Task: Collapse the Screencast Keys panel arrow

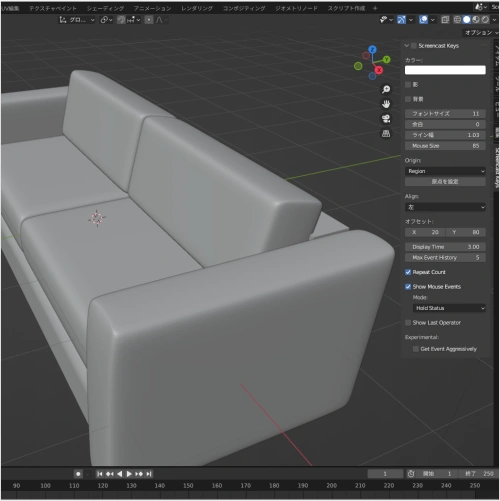Action: 407,46
